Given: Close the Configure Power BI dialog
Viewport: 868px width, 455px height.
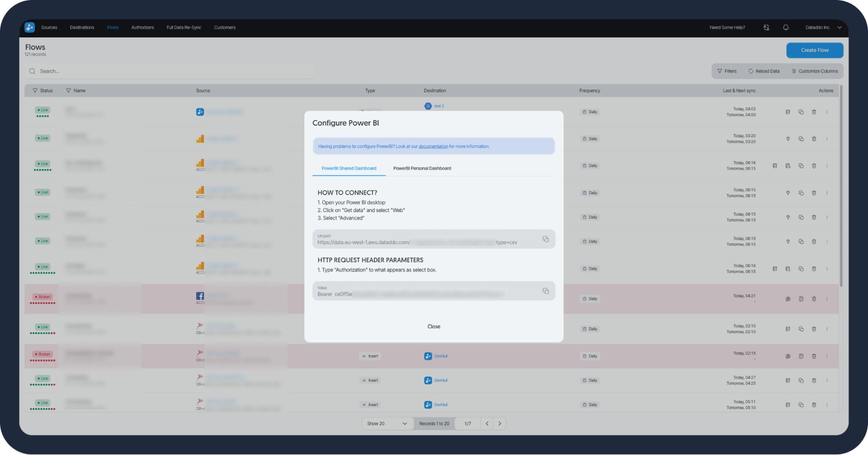Looking at the screenshot, I should (434, 326).
